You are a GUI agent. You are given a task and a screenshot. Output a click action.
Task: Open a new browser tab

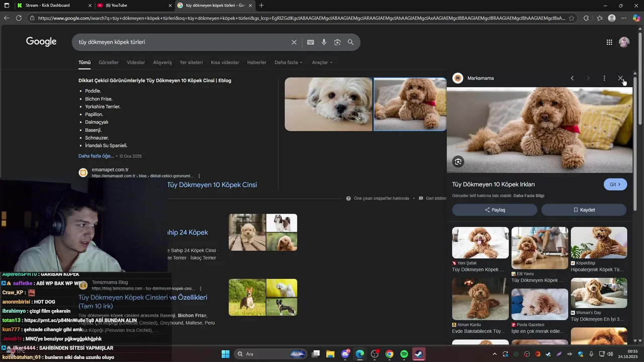(261, 6)
